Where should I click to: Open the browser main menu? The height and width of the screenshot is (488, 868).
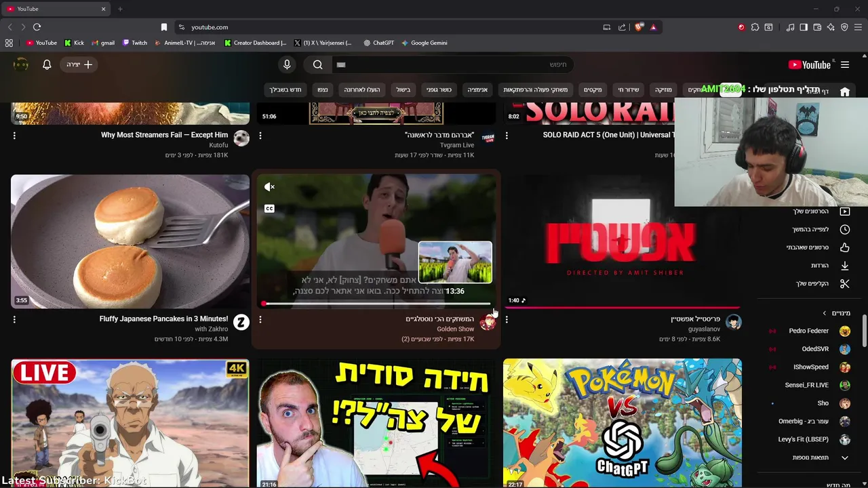(858, 27)
